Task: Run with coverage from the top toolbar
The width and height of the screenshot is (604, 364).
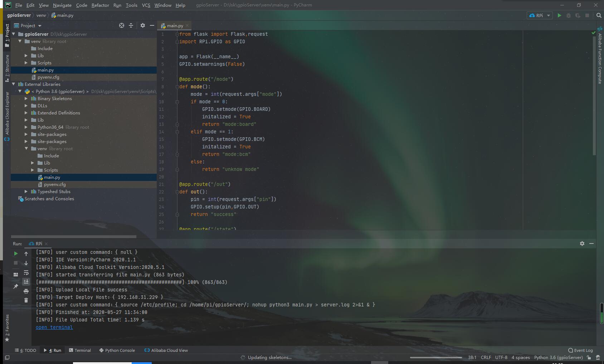Action: (x=578, y=15)
